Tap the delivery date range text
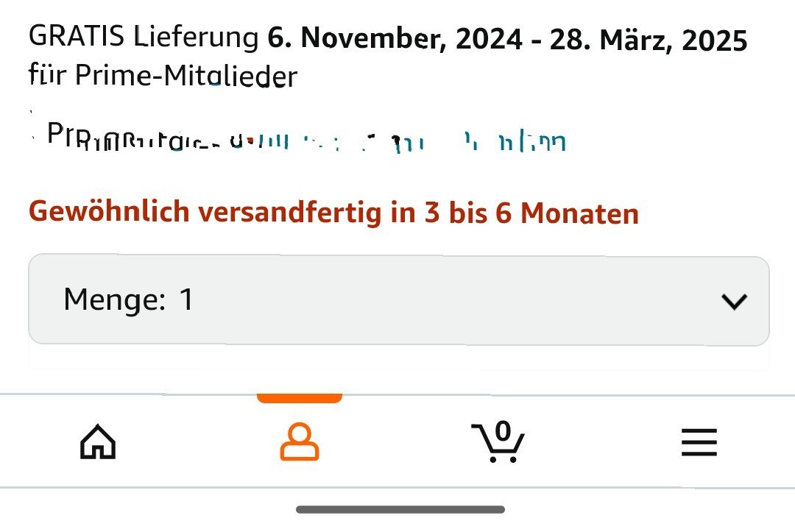The image size is (795, 532). coord(506,40)
